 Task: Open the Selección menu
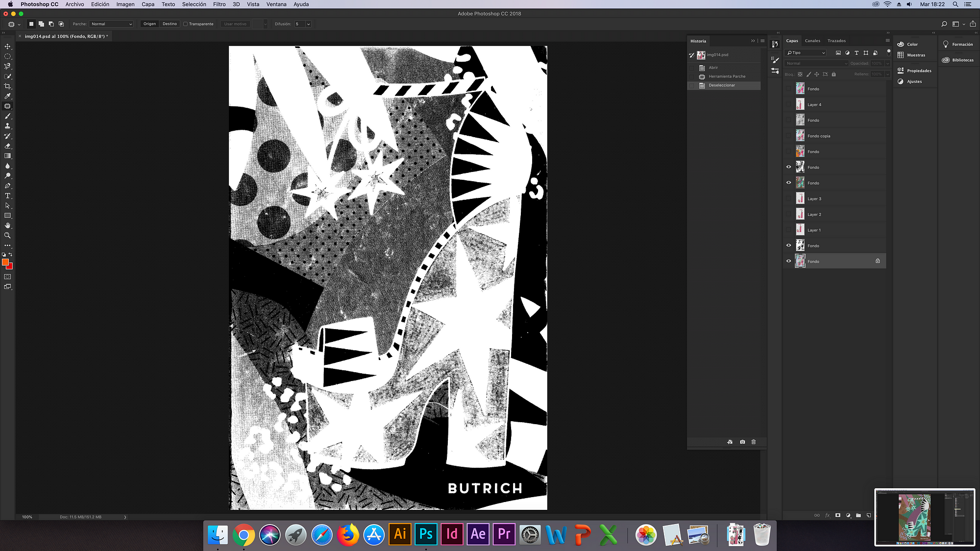click(x=194, y=4)
